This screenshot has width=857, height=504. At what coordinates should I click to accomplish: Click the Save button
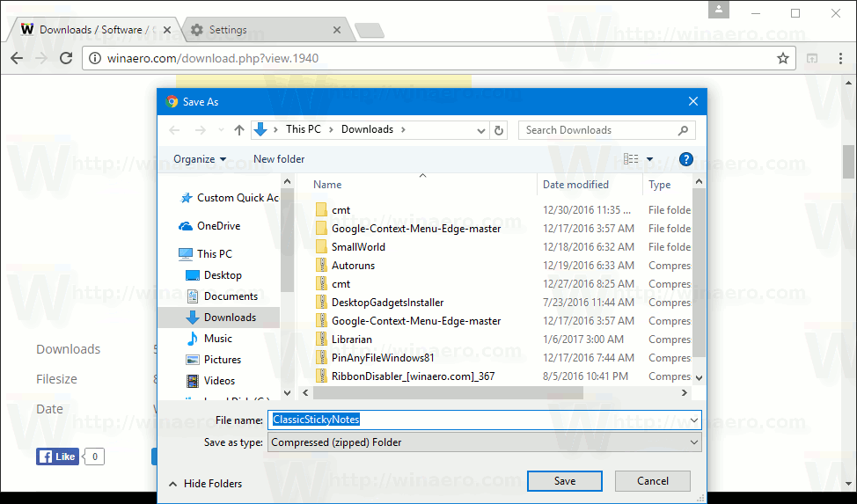coord(565,481)
